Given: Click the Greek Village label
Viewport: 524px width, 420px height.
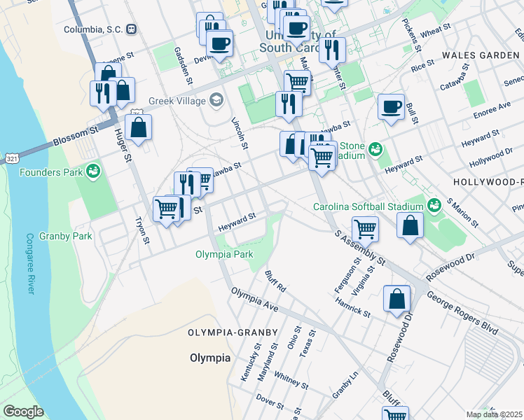Looking at the screenshot, I should [177, 101].
